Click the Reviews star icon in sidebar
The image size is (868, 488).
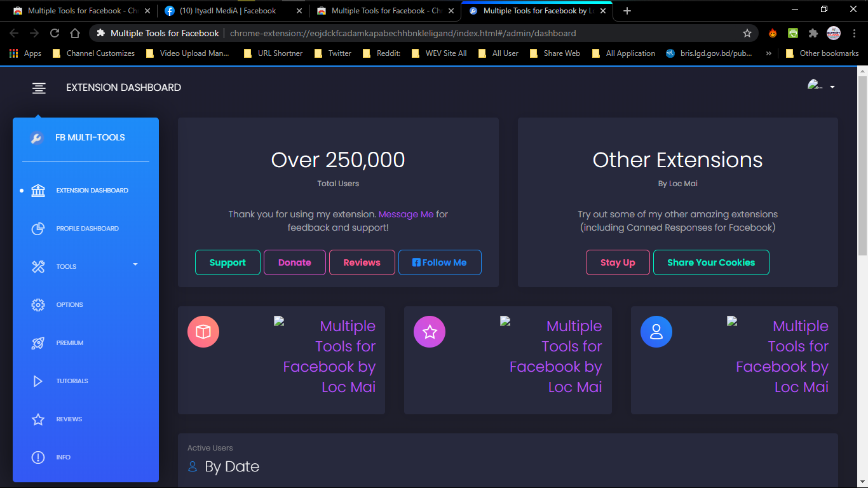[x=38, y=419]
